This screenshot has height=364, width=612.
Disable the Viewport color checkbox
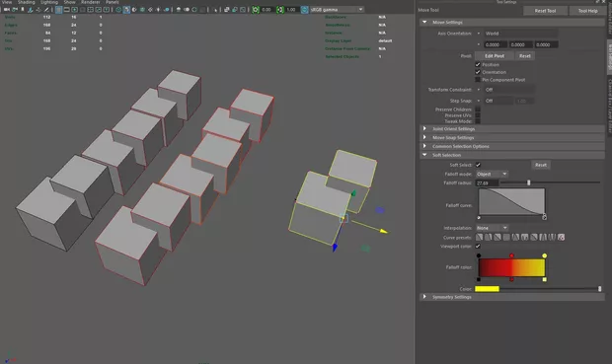[x=478, y=247]
